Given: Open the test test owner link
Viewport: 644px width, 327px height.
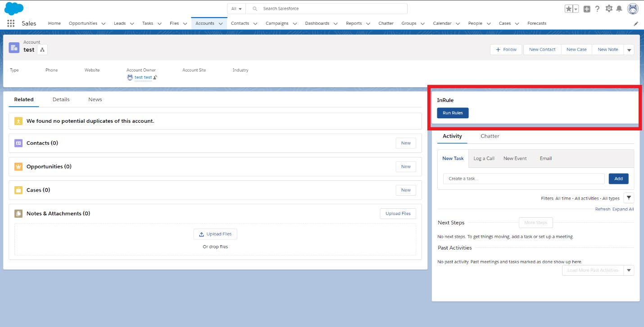Looking at the screenshot, I should 143,77.
